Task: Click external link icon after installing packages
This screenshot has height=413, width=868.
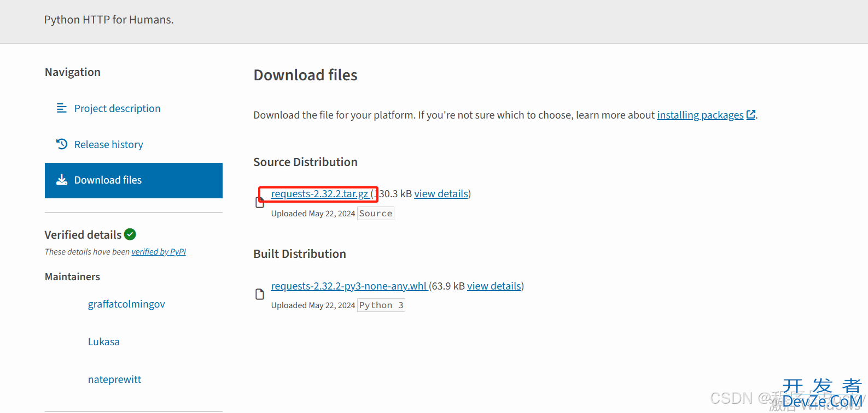Action: (x=751, y=115)
